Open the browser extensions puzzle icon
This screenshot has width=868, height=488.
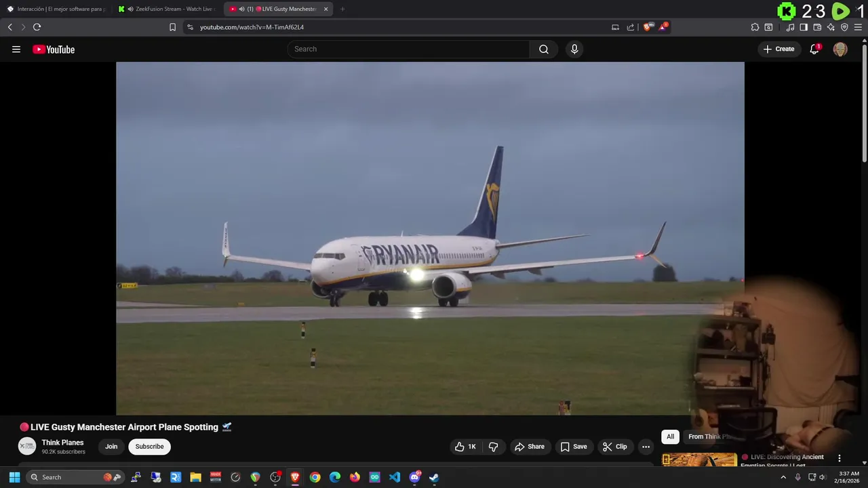click(755, 27)
